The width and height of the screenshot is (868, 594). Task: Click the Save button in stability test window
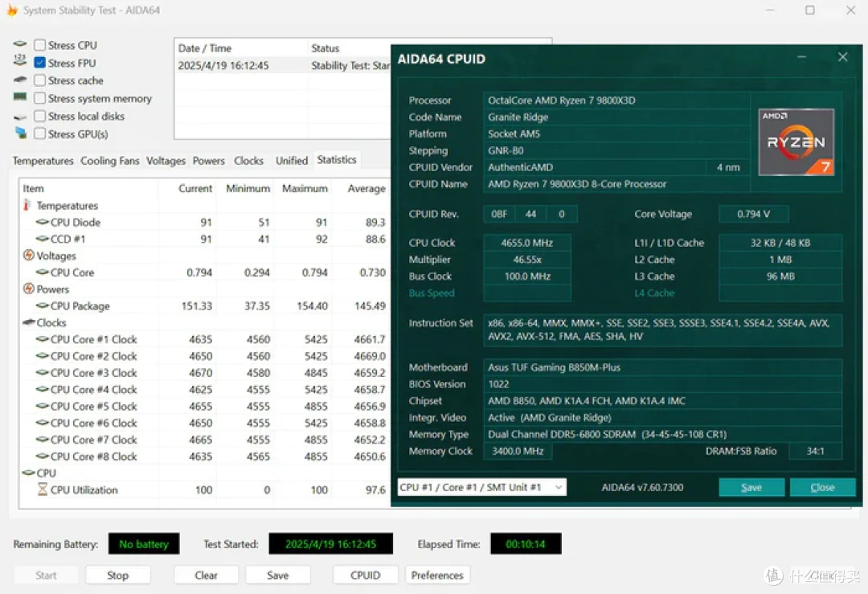(278, 576)
